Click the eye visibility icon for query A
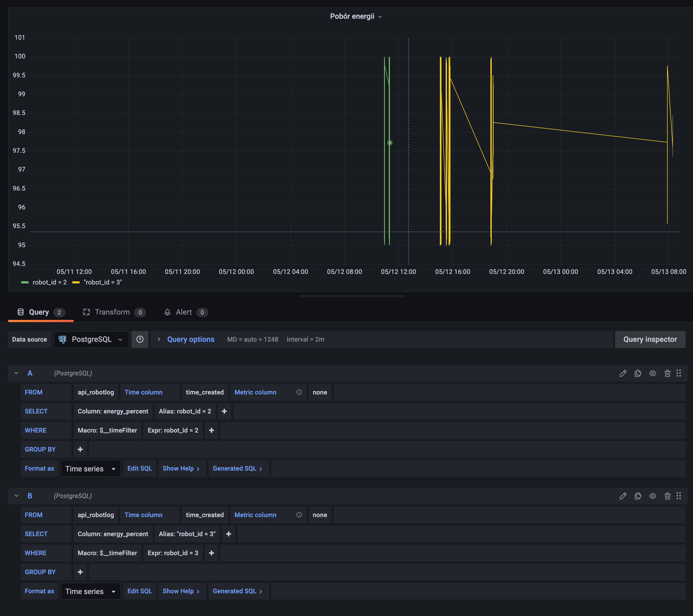Image resolution: width=693 pixels, height=616 pixels. click(653, 373)
